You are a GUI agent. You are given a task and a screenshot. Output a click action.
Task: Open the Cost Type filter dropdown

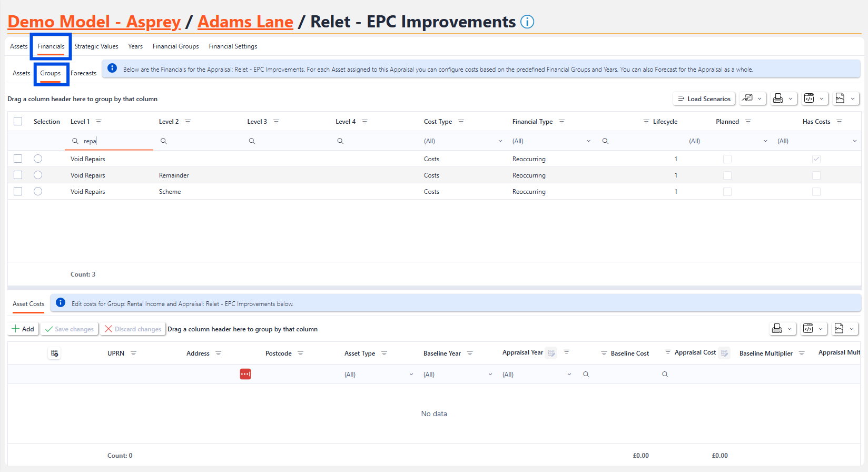(x=500, y=141)
